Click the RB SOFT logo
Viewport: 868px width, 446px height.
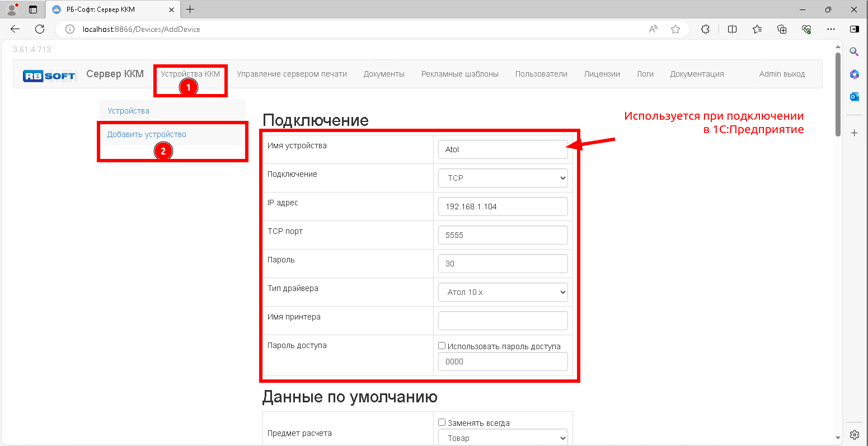(49, 76)
